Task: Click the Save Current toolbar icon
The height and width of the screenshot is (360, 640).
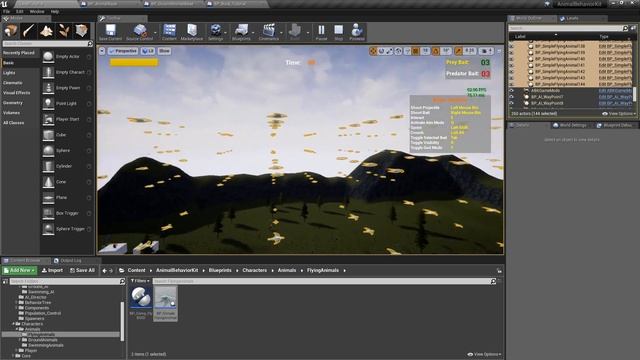Action: coord(110,32)
